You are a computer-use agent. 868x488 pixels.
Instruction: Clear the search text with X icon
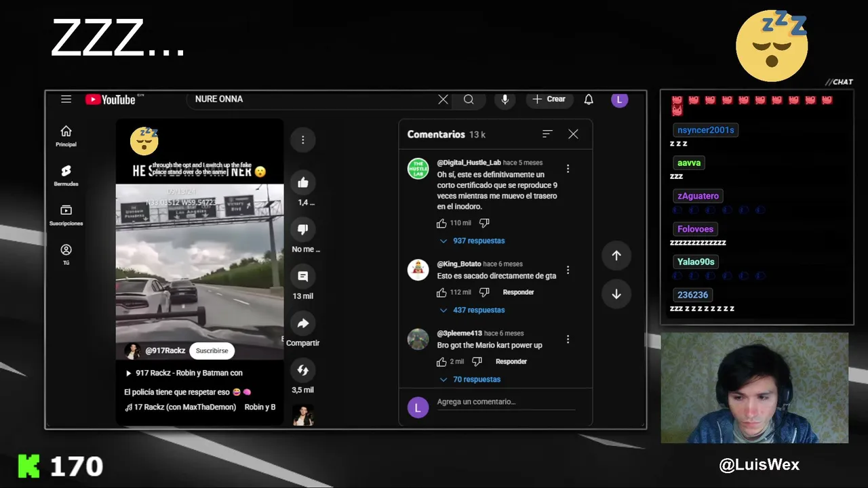pyautogui.click(x=443, y=100)
